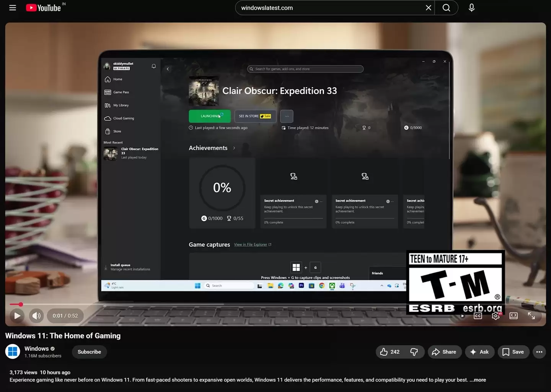Expand description with ...more

[x=478, y=380]
